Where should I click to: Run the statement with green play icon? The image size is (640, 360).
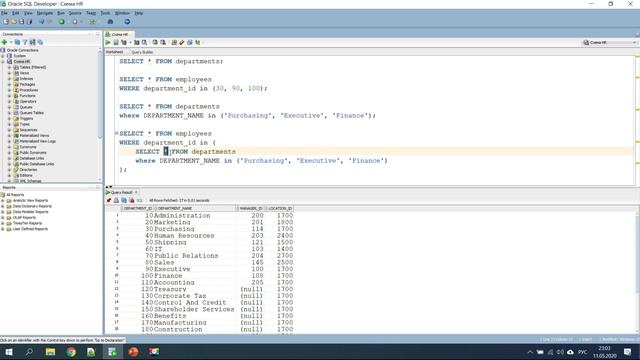pos(108,42)
